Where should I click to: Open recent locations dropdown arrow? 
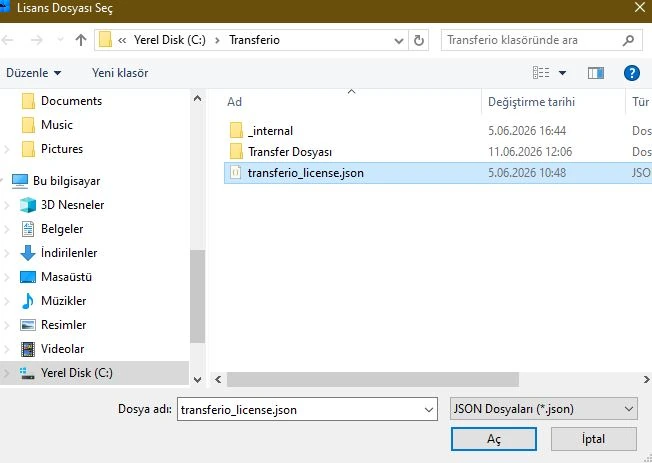coord(60,40)
